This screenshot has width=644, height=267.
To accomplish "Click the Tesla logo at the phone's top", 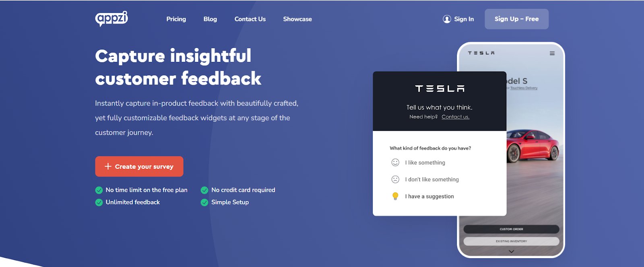I will click(x=481, y=53).
